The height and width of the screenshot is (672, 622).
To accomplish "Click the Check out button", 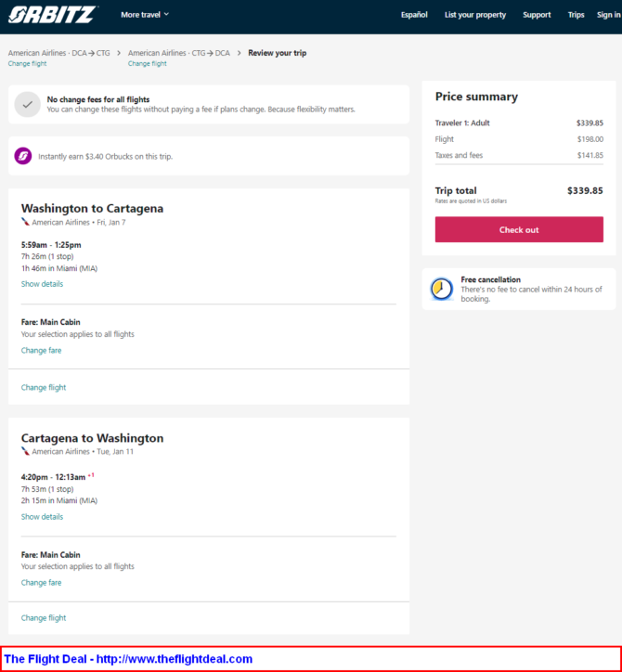I will 519,229.
